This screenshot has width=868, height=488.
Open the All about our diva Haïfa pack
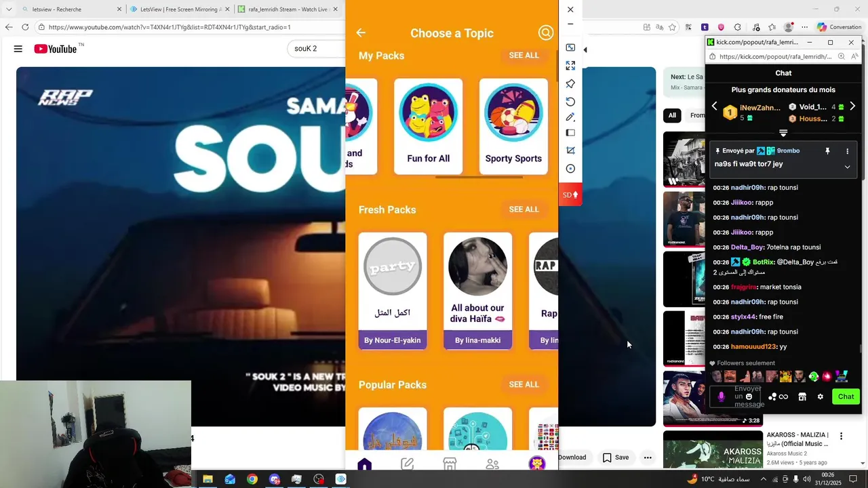click(477, 291)
